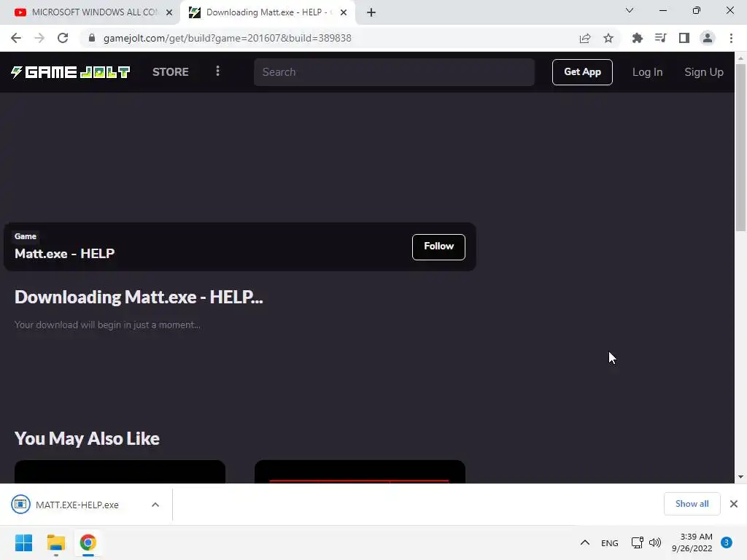The width and height of the screenshot is (747, 560).
Task: Close the downloads bar
Action: coord(734,504)
